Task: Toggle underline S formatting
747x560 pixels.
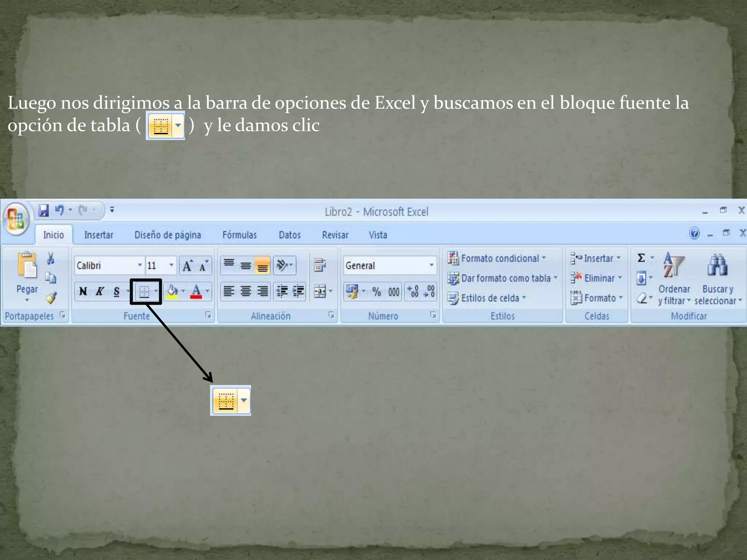Action: 117,291
